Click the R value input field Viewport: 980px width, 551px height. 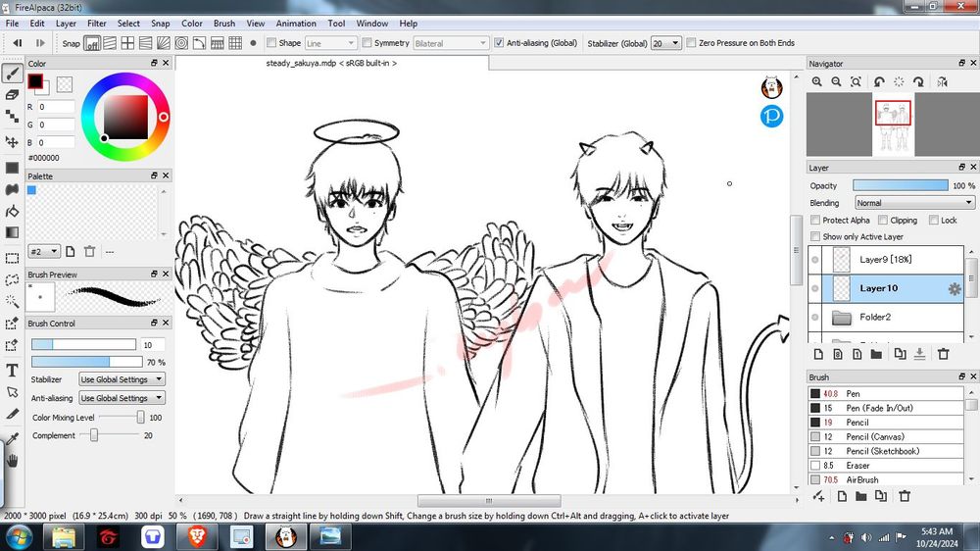pos(56,107)
